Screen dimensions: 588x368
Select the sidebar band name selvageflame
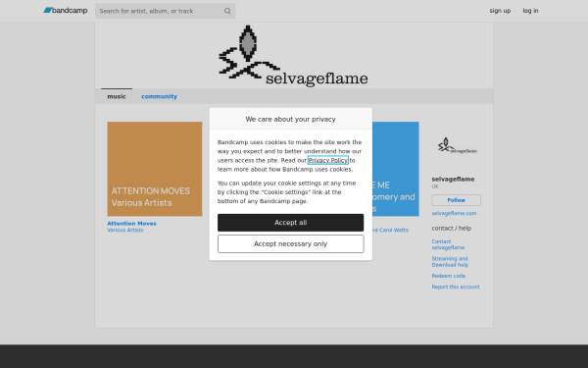pyautogui.click(x=453, y=180)
